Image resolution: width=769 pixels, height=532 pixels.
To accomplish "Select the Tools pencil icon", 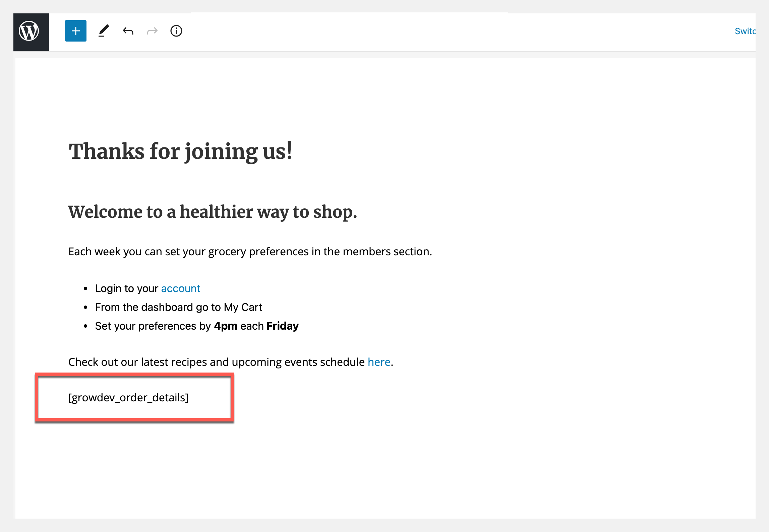I will click(104, 31).
